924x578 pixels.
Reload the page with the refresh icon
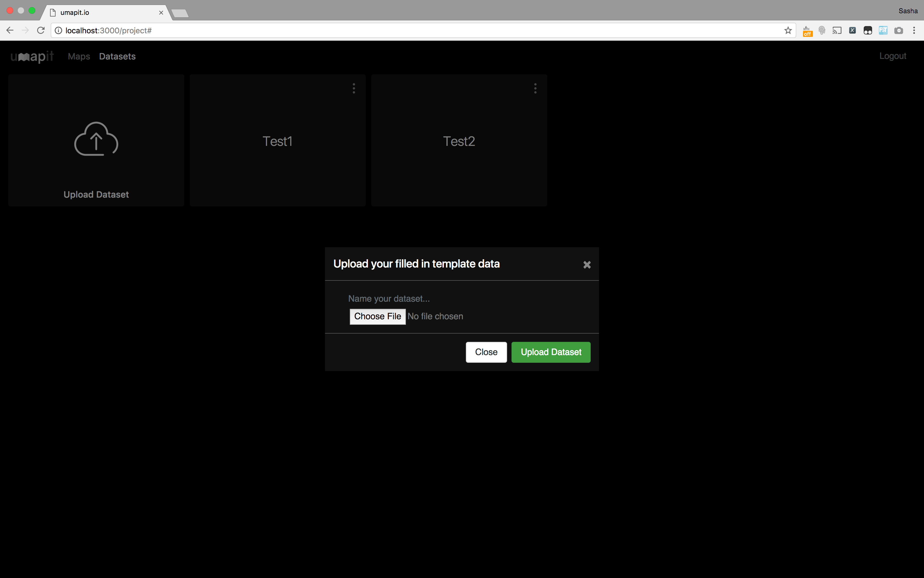[41, 30]
